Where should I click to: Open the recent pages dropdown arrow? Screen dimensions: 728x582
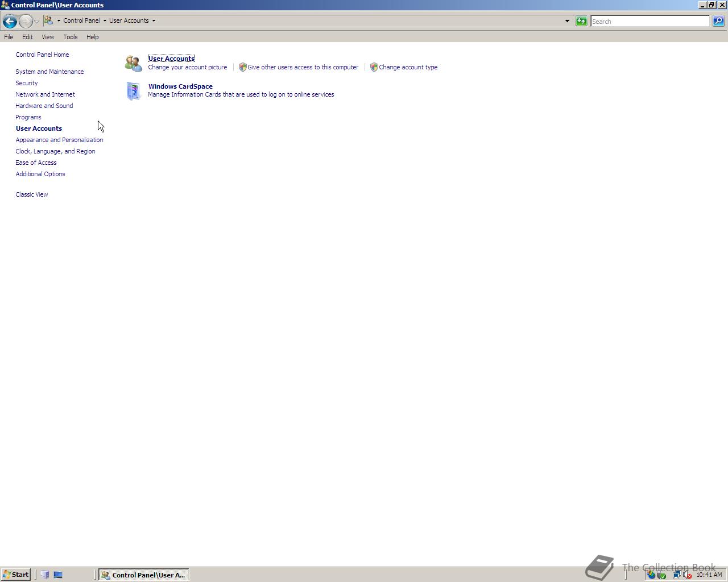click(36, 21)
